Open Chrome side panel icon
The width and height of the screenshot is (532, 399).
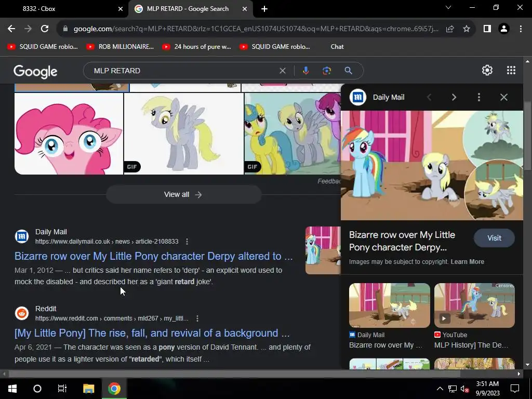[487, 29]
